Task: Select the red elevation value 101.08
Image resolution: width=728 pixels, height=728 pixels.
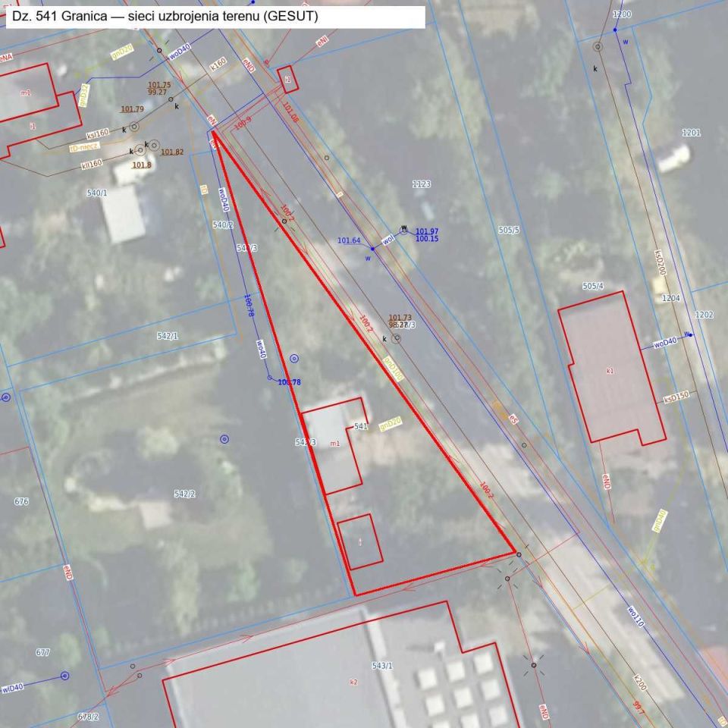Action: click(x=290, y=112)
